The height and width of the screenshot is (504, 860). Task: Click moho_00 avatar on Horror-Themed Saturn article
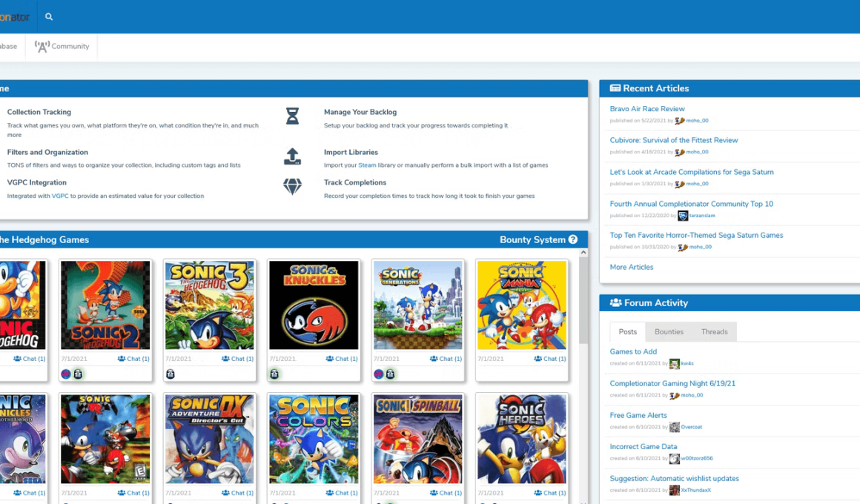click(x=683, y=248)
